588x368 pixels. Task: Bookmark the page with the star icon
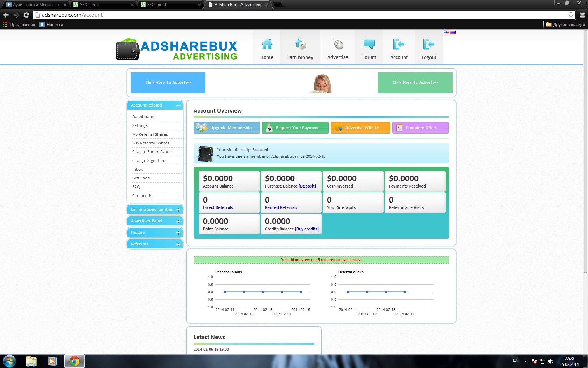point(571,15)
